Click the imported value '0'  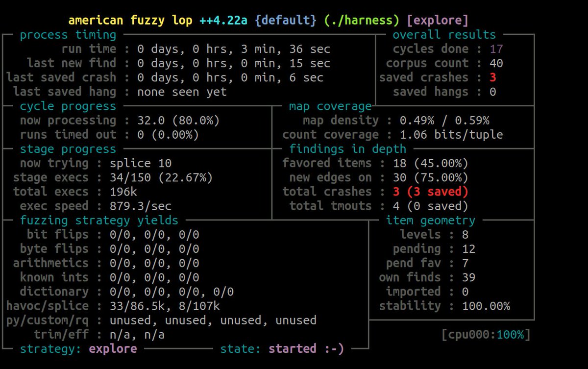465,292
